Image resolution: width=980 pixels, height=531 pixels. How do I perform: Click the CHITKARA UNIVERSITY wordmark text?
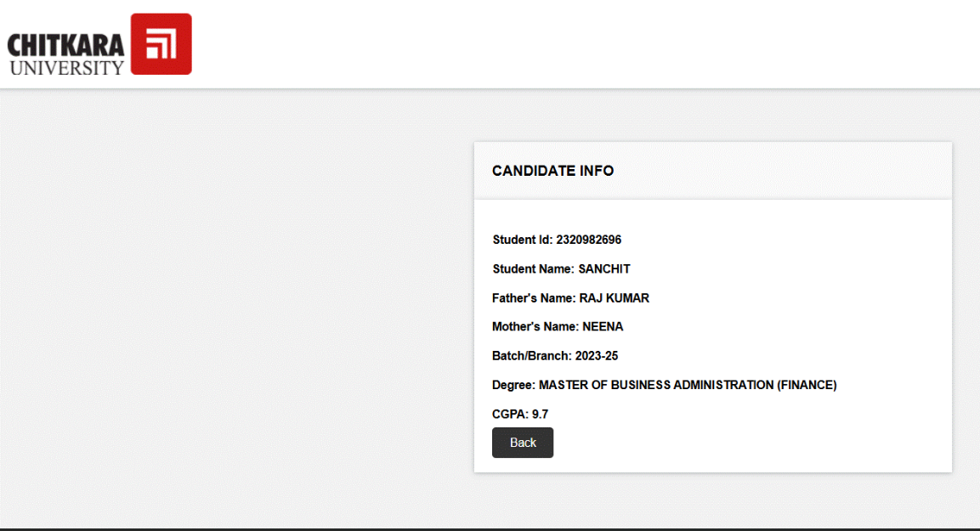coord(65,54)
